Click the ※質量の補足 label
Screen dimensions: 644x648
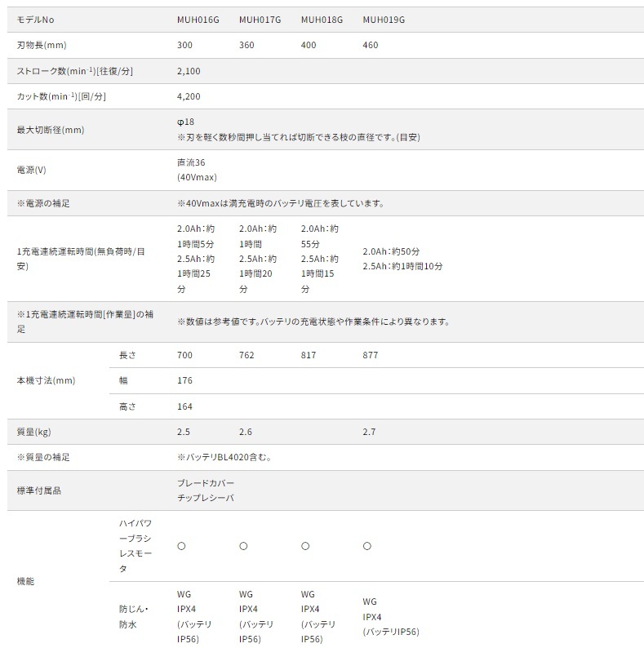43,457
